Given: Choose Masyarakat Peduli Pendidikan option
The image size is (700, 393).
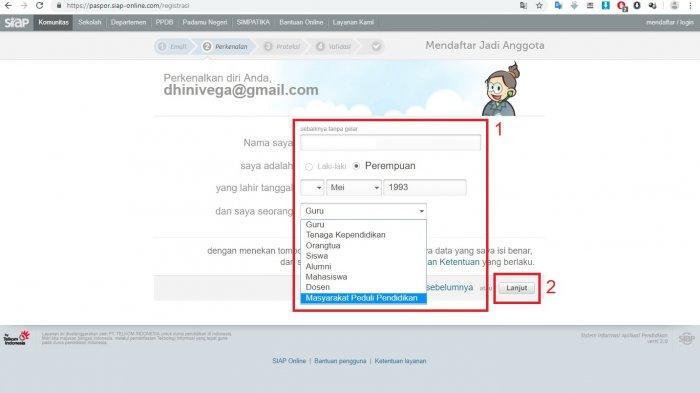Looking at the screenshot, I should pyautogui.click(x=363, y=298).
